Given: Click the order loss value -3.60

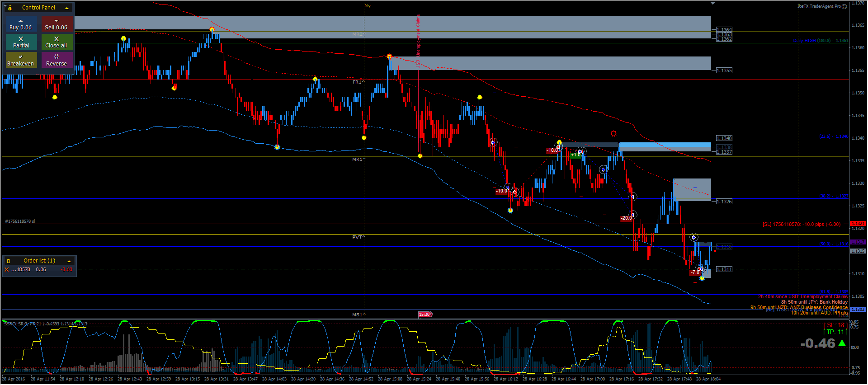Looking at the screenshot, I should [x=66, y=269].
